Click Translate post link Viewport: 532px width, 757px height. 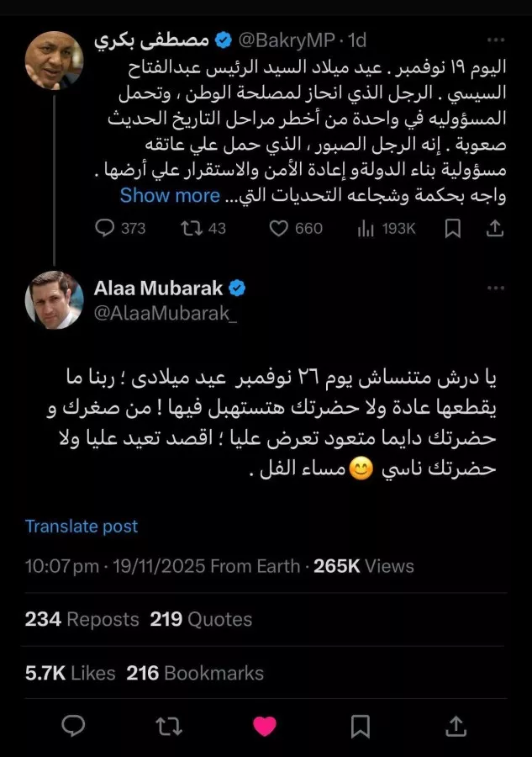click(x=82, y=527)
